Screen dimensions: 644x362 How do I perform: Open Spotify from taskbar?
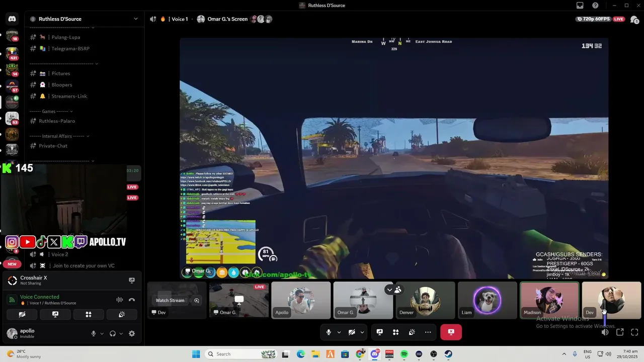pyautogui.click(x=404, y=354)
